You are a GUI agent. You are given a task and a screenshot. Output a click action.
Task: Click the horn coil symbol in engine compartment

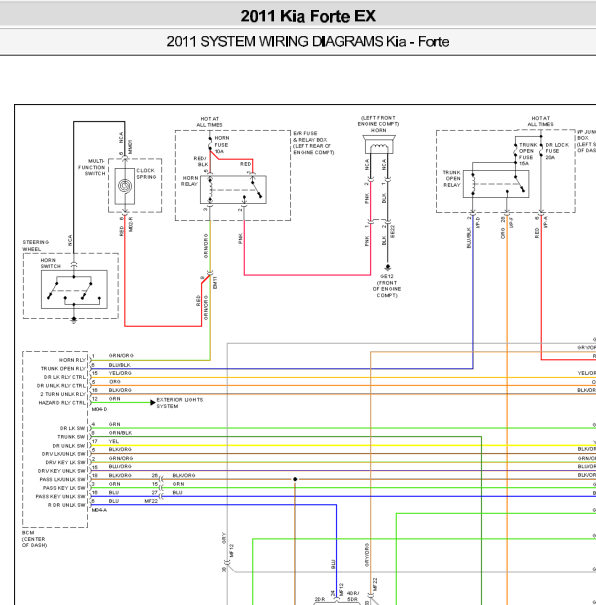379,146
